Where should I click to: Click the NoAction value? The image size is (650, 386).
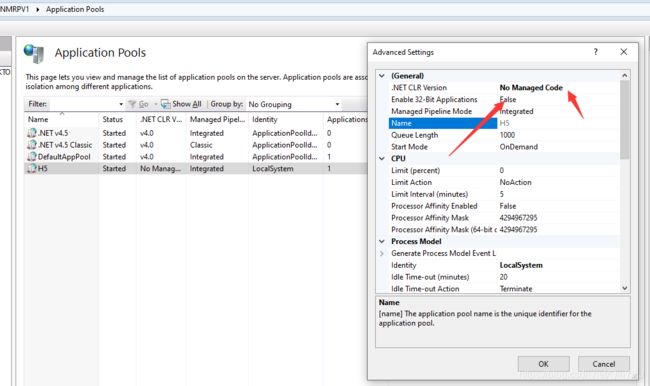coord(515,182)
